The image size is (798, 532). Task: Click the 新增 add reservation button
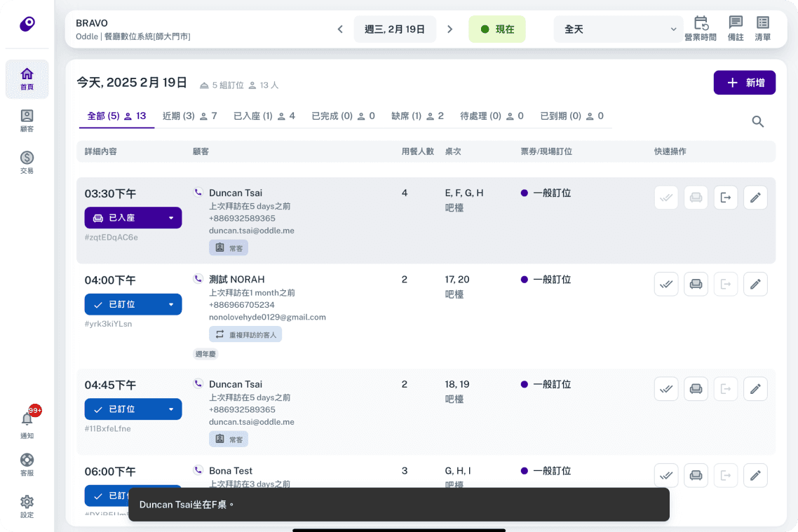point(744,83)
